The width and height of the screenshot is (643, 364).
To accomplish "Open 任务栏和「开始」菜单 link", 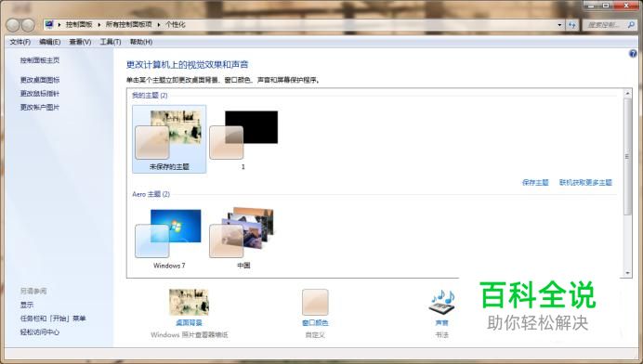I will point(53,318).
